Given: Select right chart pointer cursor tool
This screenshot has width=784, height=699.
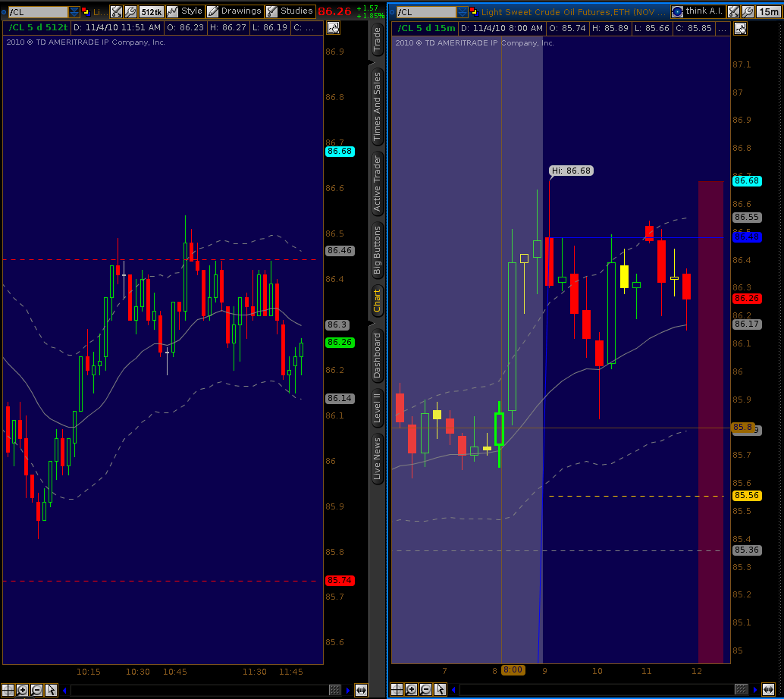Looking at the screenshot, I should tap(440, 690).
